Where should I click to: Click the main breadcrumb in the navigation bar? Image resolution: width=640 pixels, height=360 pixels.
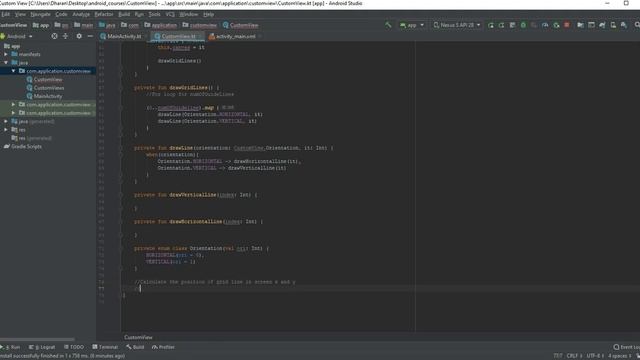click(x=84, y=25)
